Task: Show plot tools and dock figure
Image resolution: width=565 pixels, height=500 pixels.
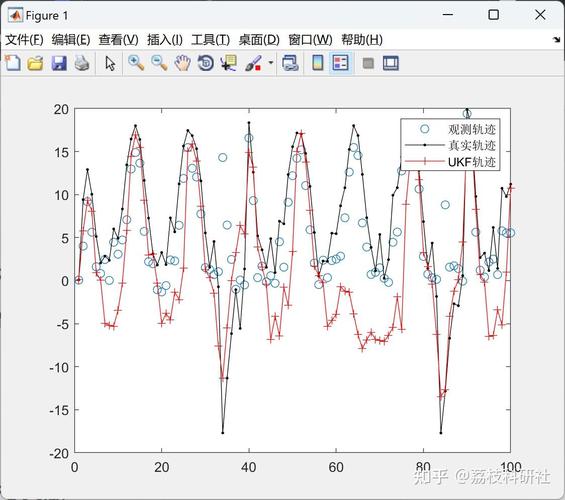Action: click(x=391, y=63)
